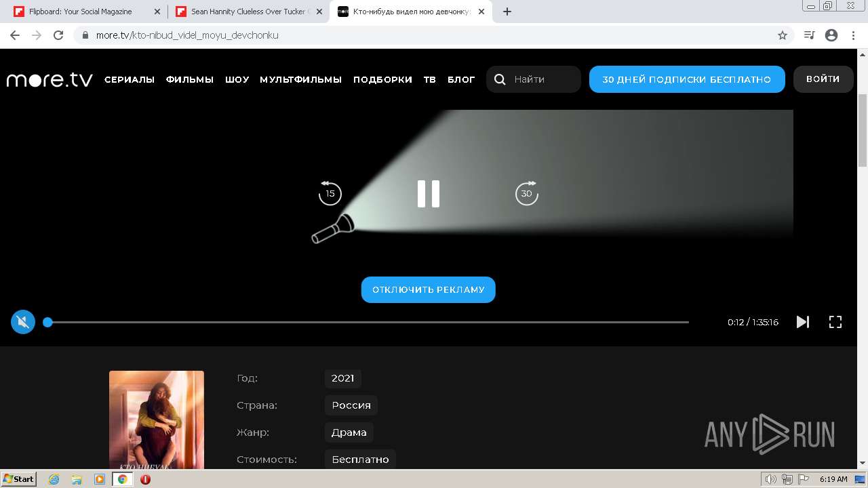
Task: Open the Windows Start menu
Action: (19, 479)
